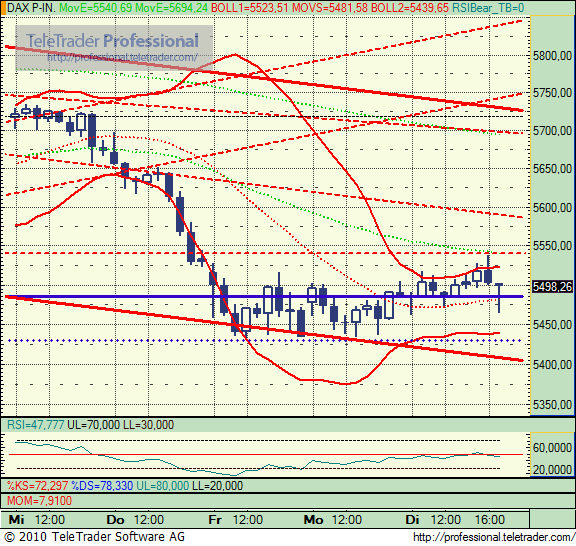
Task: Click the Fr day label on time axis
Action: (x=215, y=520)
